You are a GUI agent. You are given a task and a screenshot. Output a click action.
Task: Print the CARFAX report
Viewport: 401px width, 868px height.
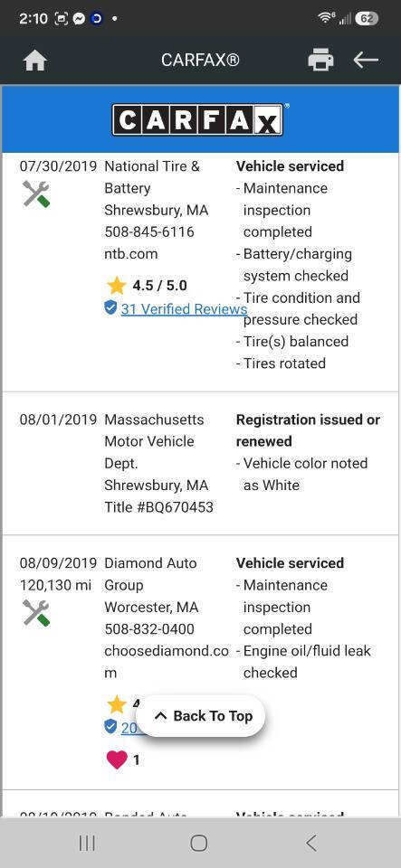click(320, 60)
